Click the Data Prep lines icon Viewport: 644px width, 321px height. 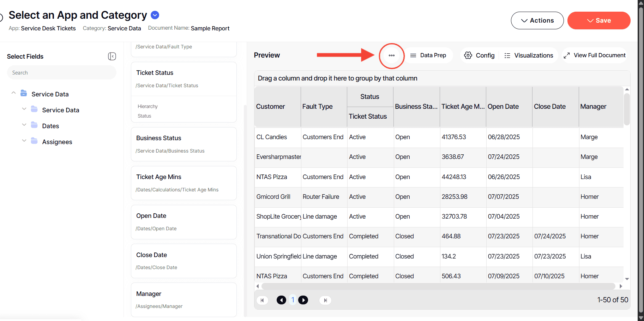click(413, 55)
